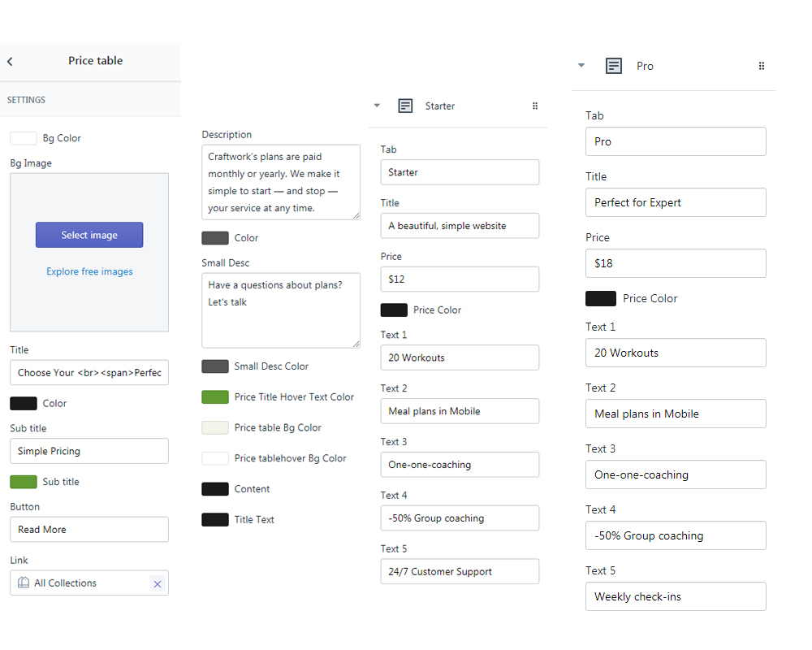The height and width of the screenshot is (650, 812).
Task: Open Explore free images
Action: pos(89,271)
